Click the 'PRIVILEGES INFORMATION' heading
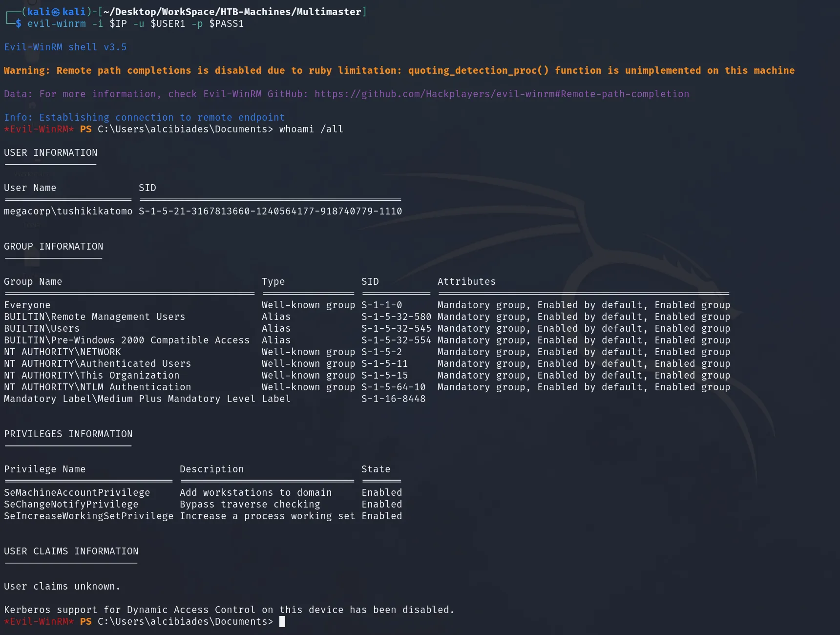Image resolution: width=840 pixels, height=635 pixels. pos(68,434)
